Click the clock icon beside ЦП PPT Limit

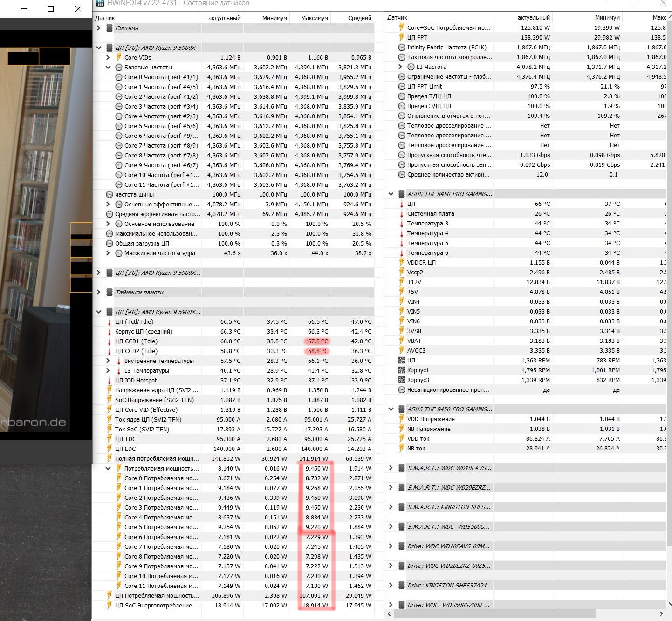point(402,86)
